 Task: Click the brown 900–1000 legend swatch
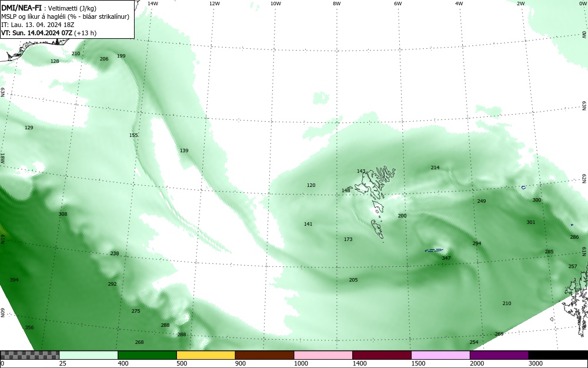pyautogui.click(x=265, y=355)
